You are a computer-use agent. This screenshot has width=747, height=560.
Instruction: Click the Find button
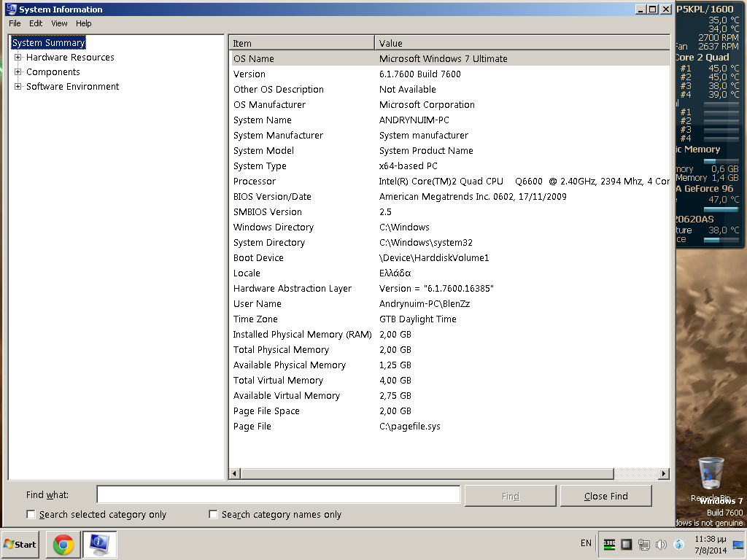[x=510, y=496]
